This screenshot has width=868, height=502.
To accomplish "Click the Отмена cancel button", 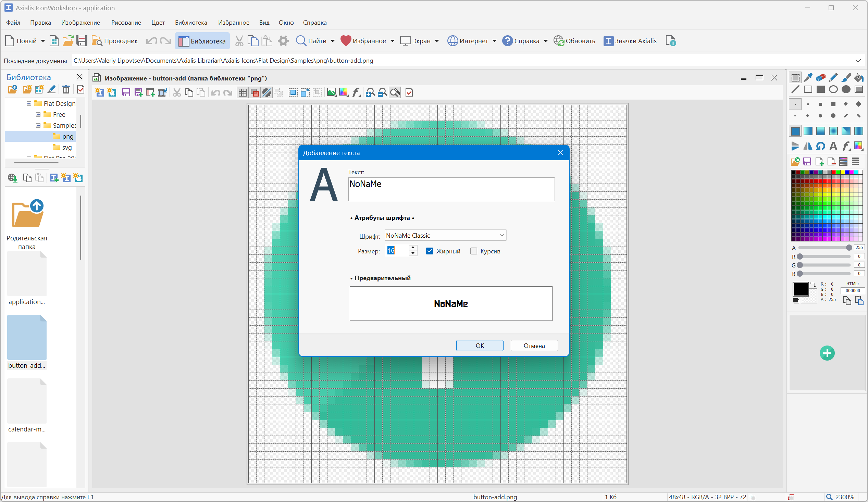I will pyautogui.click(x=534, y=346).
